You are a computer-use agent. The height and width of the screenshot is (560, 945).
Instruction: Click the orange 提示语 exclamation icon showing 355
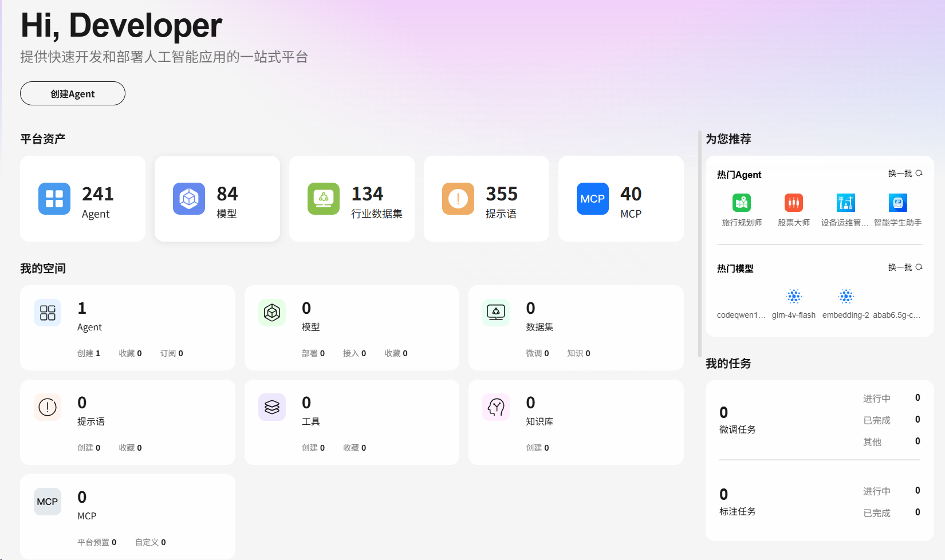(458, 199)
